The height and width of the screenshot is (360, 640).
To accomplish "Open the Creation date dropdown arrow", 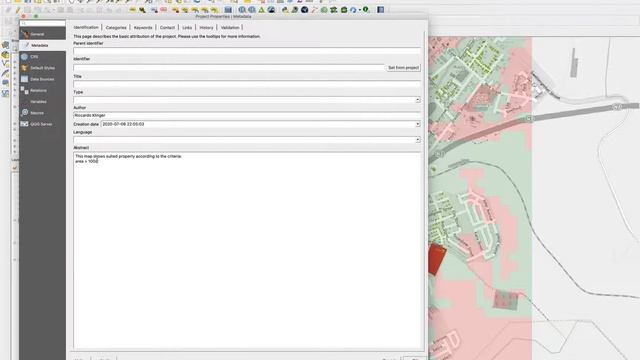I will pos(417,124).
